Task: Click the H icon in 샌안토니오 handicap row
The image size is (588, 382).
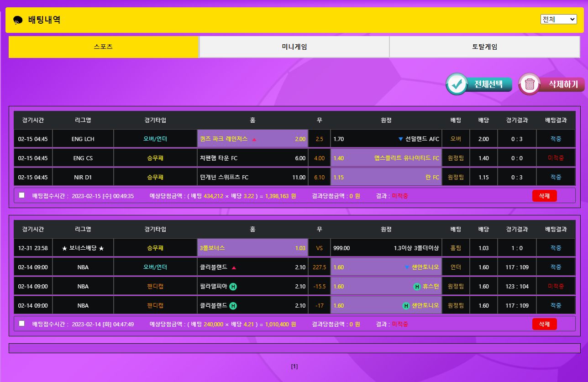Action: (406, 306)
